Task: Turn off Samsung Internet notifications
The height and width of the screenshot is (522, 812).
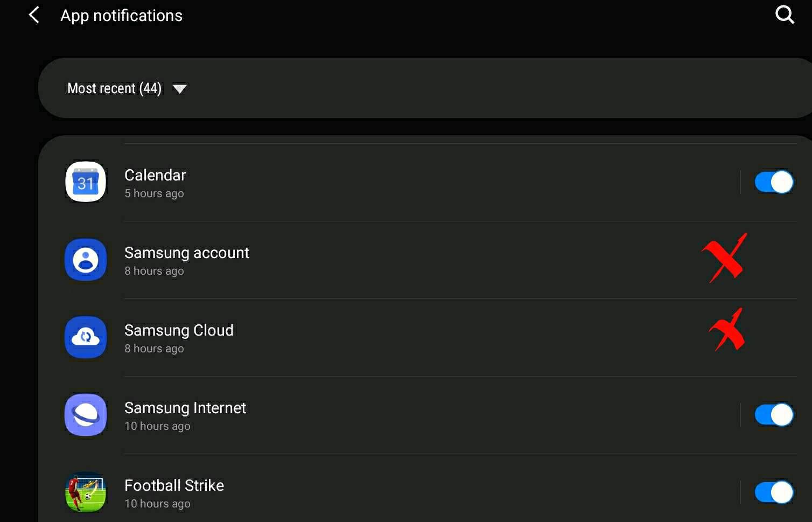Action: click(x=774, y=414)
